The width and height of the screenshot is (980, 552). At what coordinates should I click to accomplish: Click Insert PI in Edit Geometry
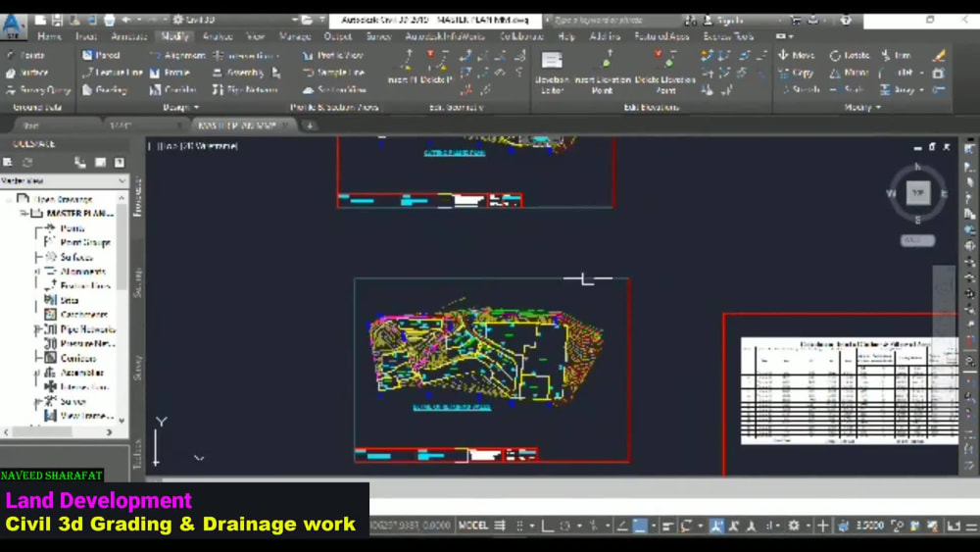(405, 68)
